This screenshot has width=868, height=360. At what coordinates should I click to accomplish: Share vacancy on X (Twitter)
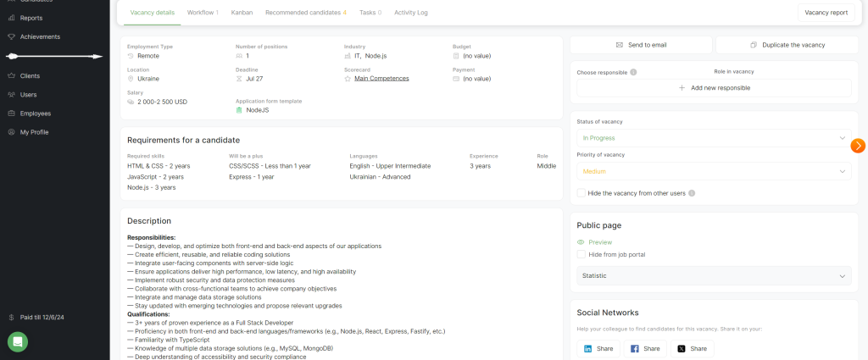coord(692,348)
